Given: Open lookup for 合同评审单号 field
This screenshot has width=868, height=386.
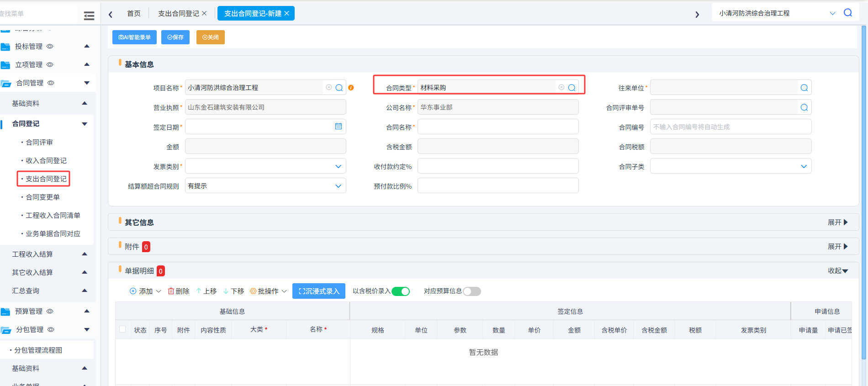Looking at the screenshot, I should (x=804, y=107).
